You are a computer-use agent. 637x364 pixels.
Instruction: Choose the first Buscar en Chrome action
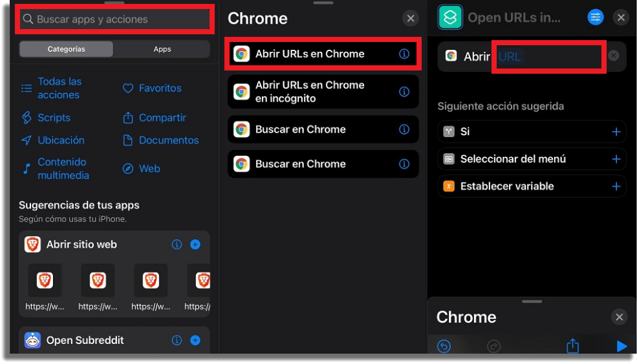(323, 129)
